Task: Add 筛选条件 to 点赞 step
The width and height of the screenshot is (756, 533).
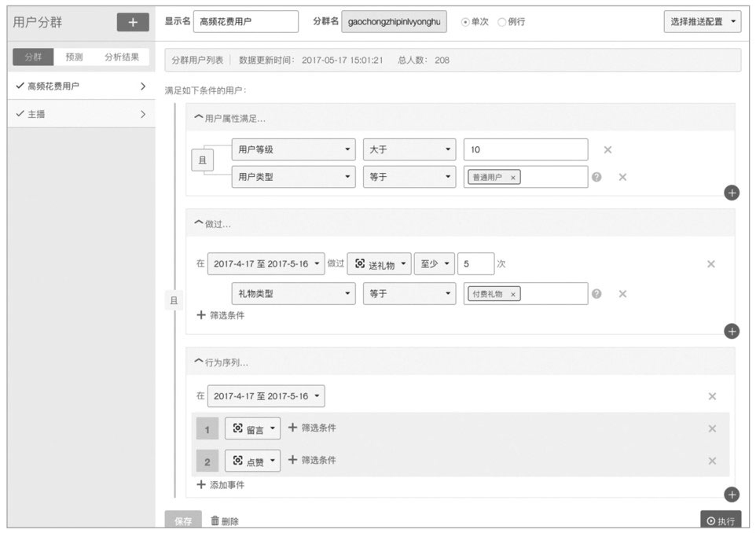Action: 312,460
